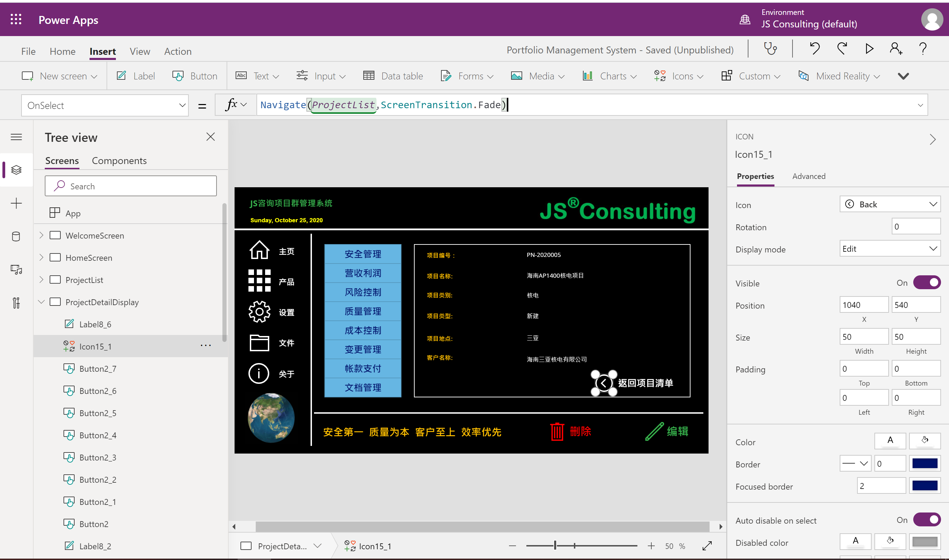
Task: Toggle the hamburger menu in left rail
Action: (x=16, y=137)
